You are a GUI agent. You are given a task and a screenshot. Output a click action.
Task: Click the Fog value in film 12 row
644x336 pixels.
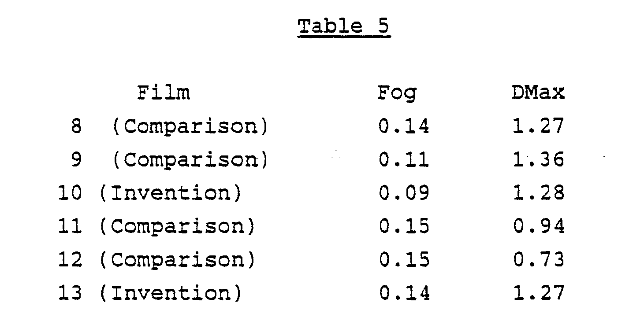click(404, 260)
